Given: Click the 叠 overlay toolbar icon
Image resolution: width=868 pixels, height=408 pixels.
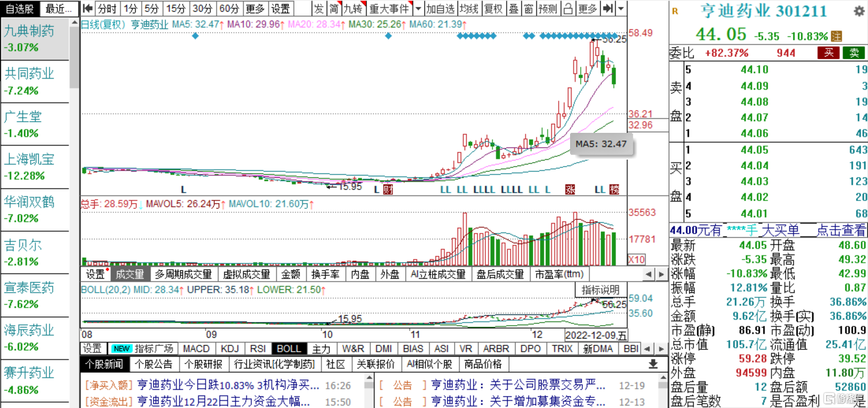Looking at the screenshot, I should (513, 8).
